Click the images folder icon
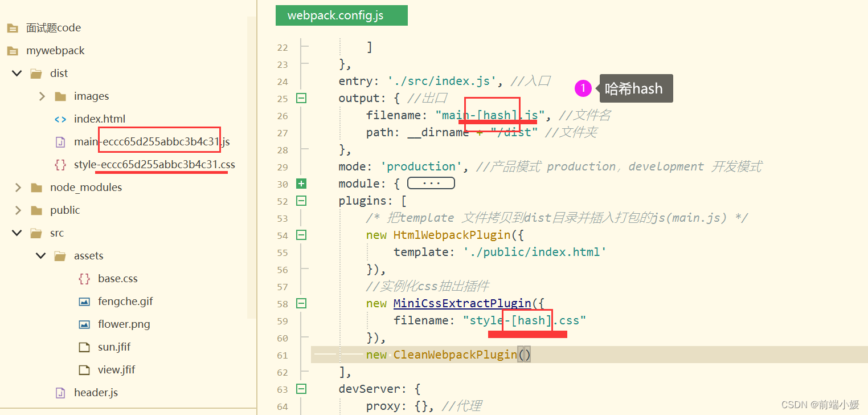The width and height of the screenshot is (868, 415). pos(60,96)
